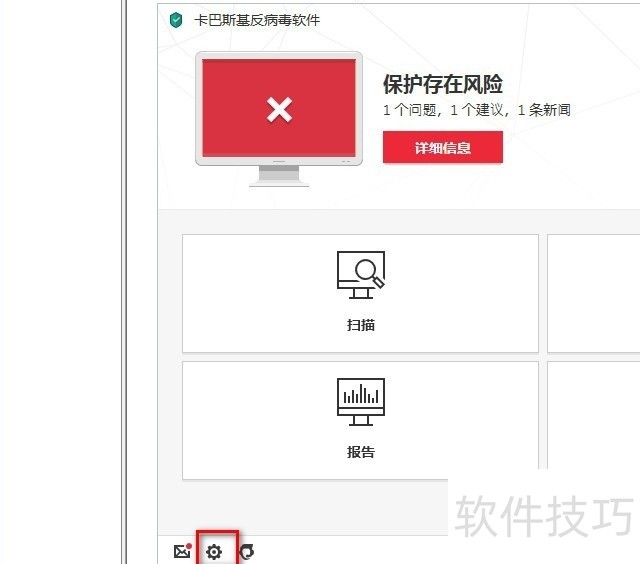The width and height of the screenshot is (640, 564).
Task: Click the gray monitor stand below red screen
Action: click(279, 177)
